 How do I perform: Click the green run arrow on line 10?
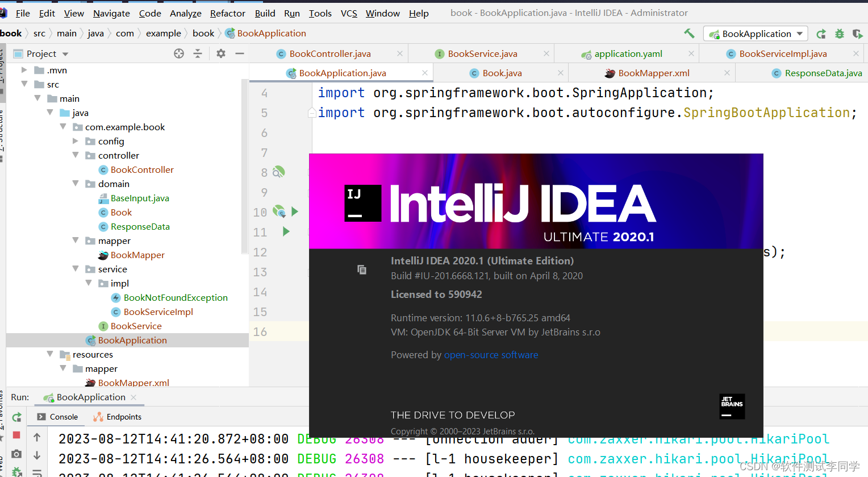coord(295,211)
